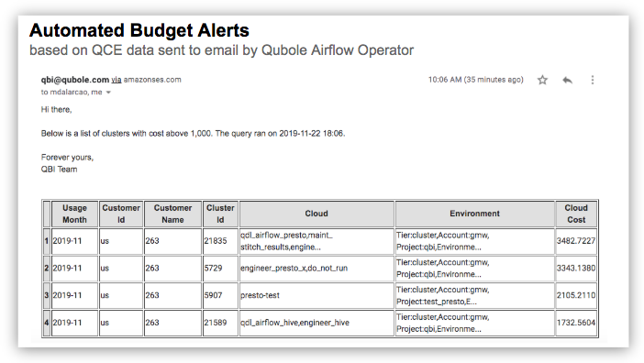Select the Cluster Id column header
644x363 pixels.
pyautogui.click(x=220, y=214)
